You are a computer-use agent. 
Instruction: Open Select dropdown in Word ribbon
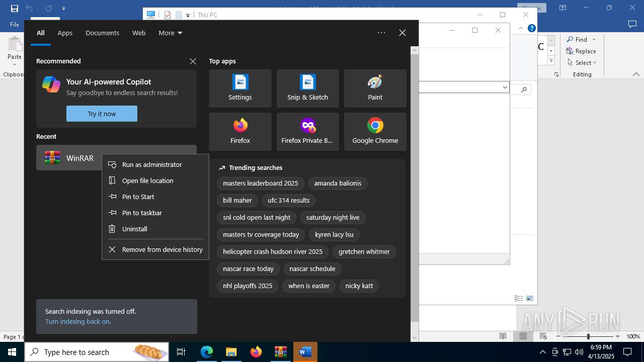pos(581,62)
